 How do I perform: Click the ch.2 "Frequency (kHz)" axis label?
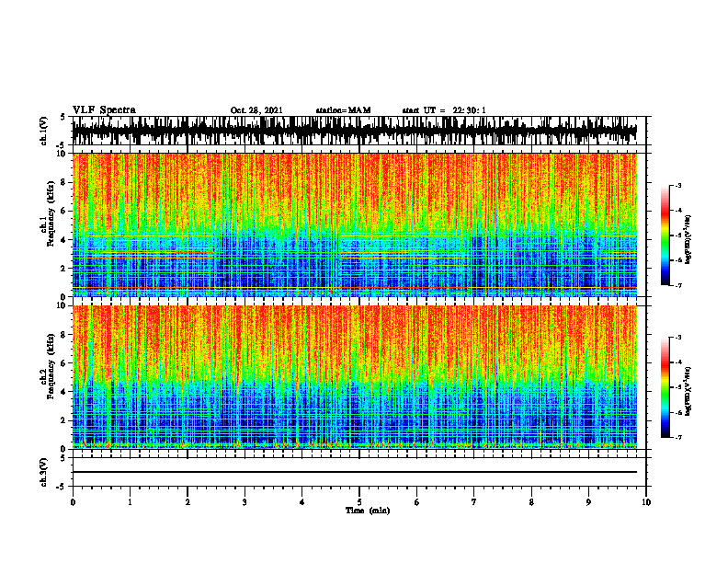tap(51, 365)
